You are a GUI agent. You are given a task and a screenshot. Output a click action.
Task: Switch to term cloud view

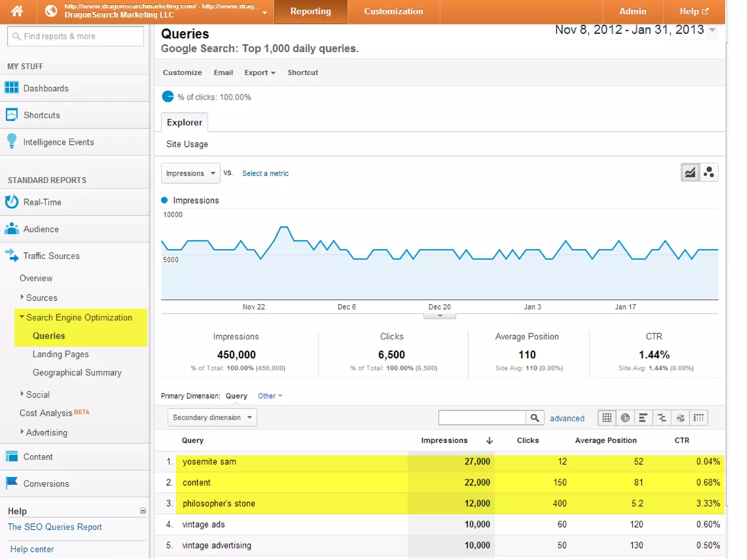tap(680, 418)
